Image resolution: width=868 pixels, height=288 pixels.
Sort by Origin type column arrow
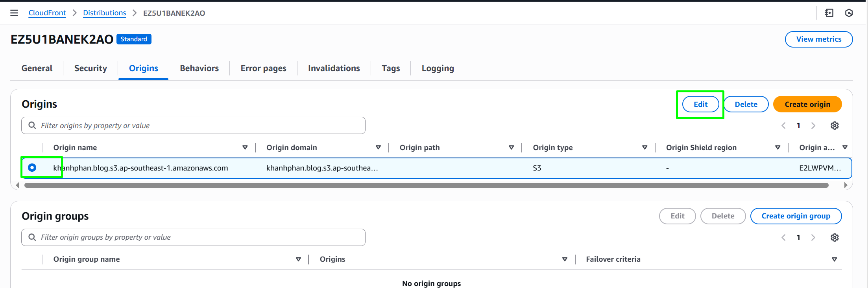coord(645,148)
